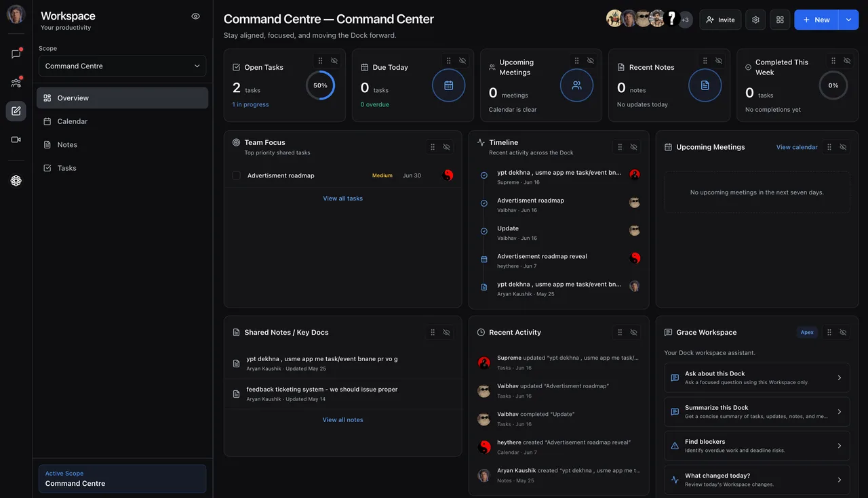Hide the Team Focus panel

coord(446,147)
